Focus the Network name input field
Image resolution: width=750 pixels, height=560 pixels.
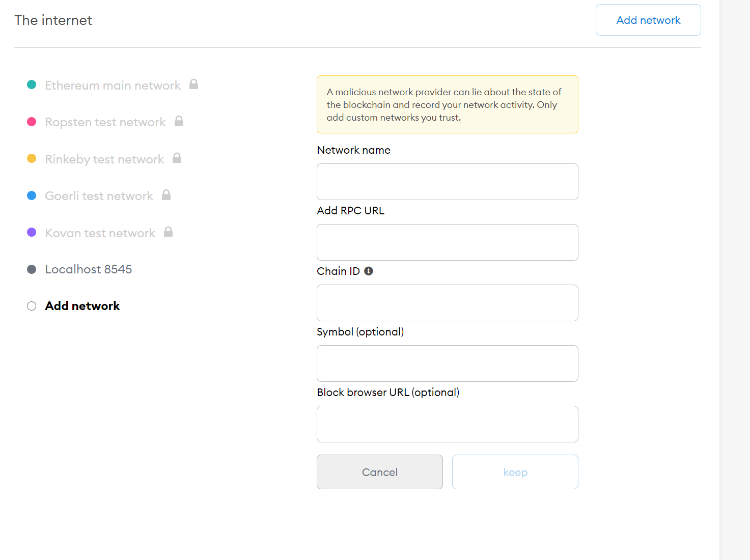coord(448,182)
